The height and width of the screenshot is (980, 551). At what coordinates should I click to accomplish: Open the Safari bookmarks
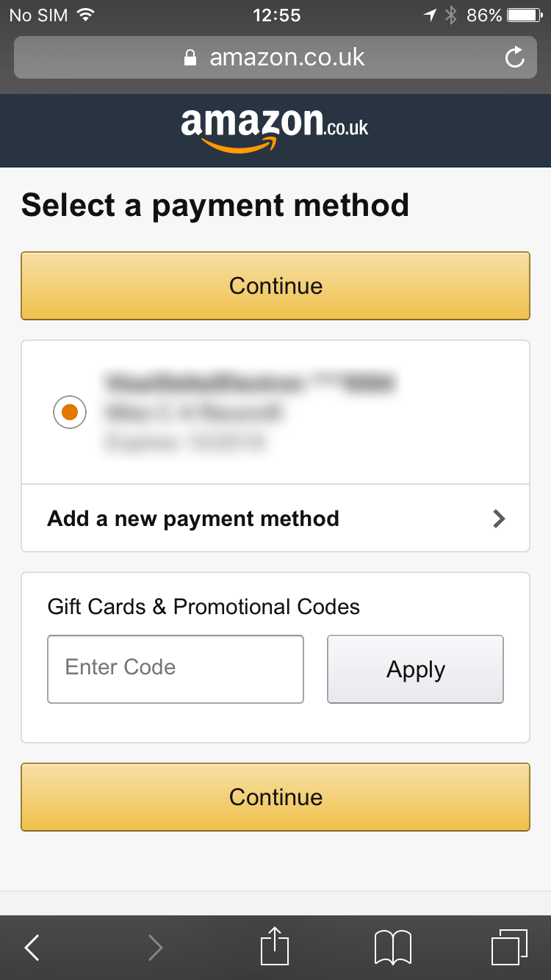[392, 947]
